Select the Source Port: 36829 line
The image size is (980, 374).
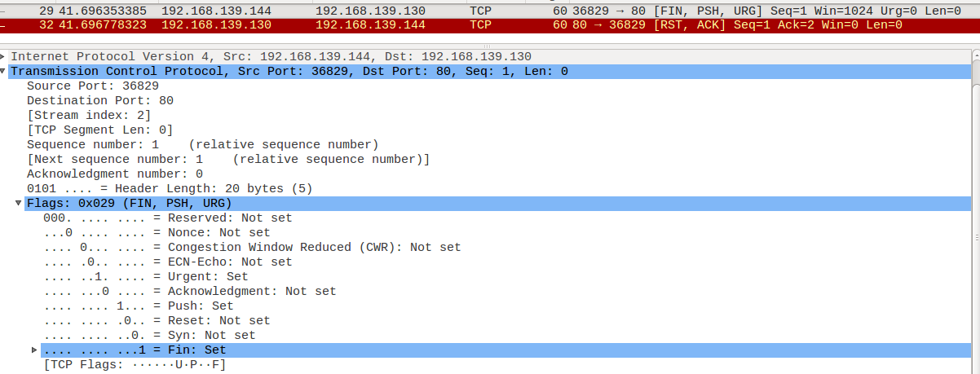pyautogui.click(x=93, y=86)
